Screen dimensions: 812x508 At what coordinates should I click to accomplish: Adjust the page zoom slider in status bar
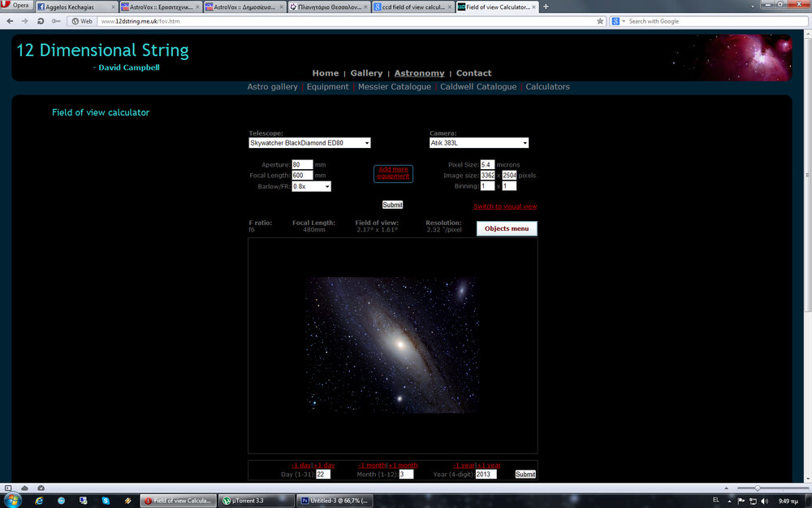point(757,488)
